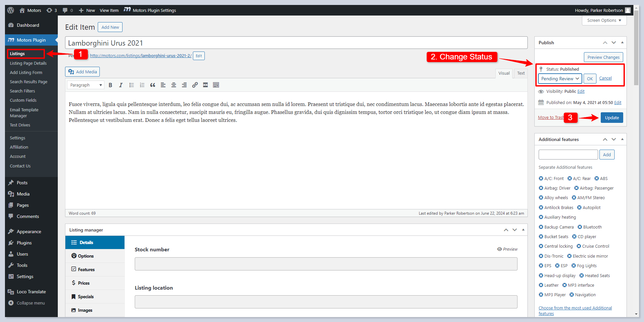Click the Move to Trash link

550,118
